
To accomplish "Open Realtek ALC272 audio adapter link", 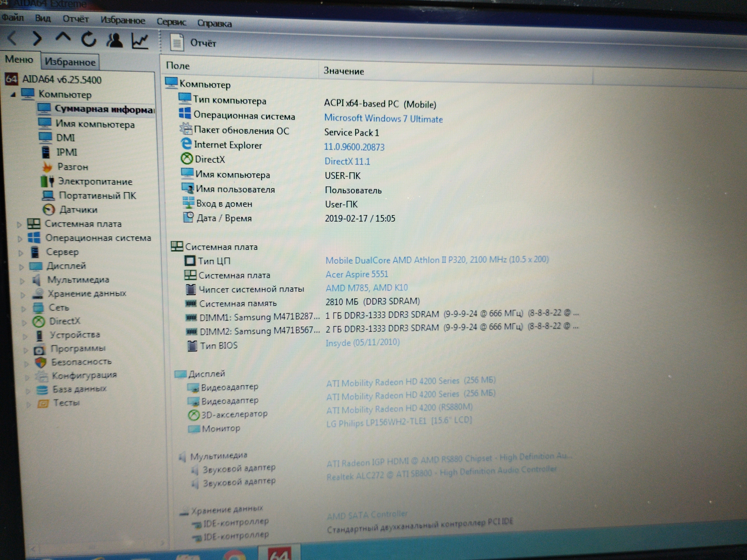I will click(441, 473).
